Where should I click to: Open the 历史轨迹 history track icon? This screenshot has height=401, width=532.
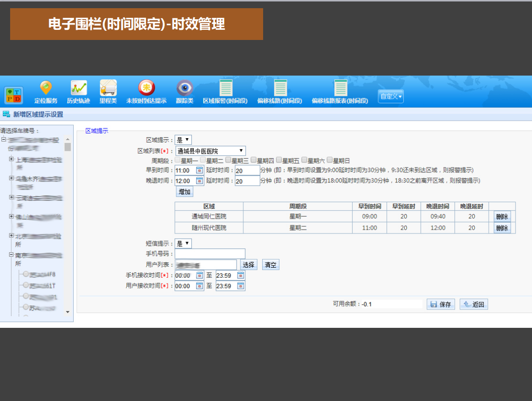[79, 89]
